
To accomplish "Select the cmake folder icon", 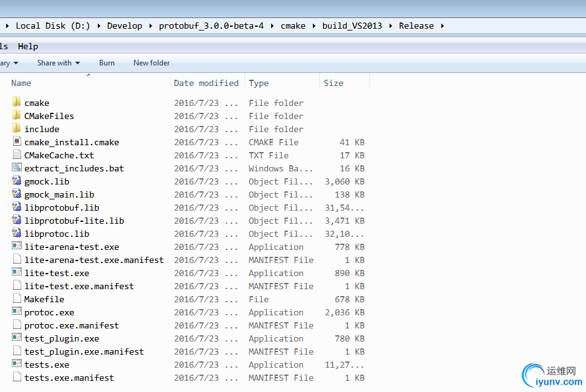I will tap(16, 102).
